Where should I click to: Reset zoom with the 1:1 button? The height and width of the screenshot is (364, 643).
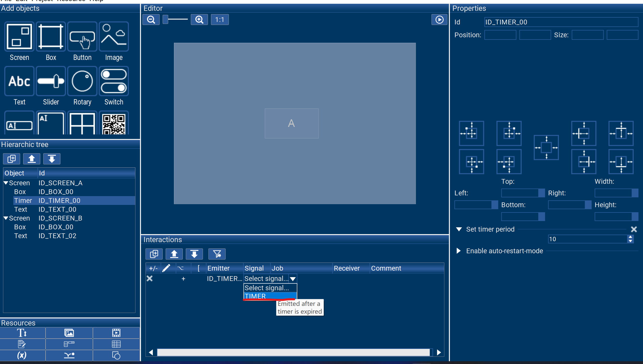coord(220,20)
